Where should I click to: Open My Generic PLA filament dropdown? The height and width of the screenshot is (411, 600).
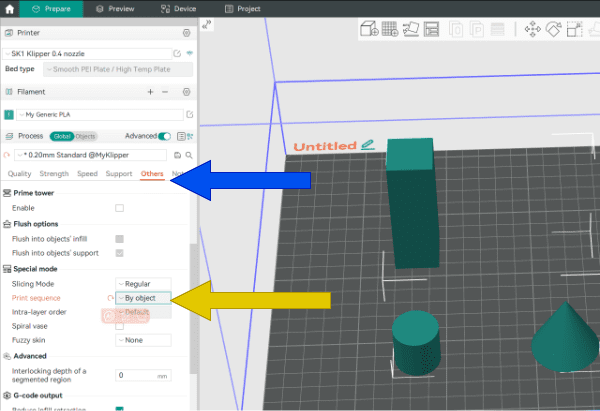pyautogui.click(x=100, y=114)
